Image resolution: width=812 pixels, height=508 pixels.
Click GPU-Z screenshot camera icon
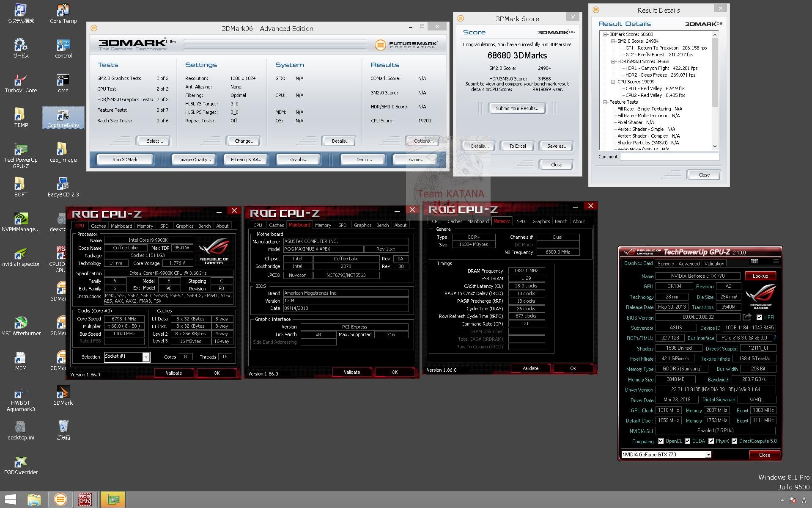[x=754, y=262]
